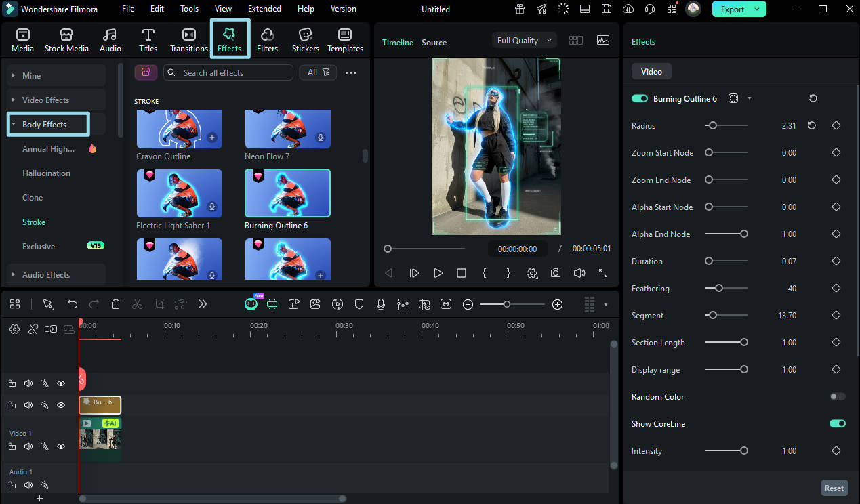Open the Full Quality dropdown
This screenshot has height=504, width=860.
[524, 41]
